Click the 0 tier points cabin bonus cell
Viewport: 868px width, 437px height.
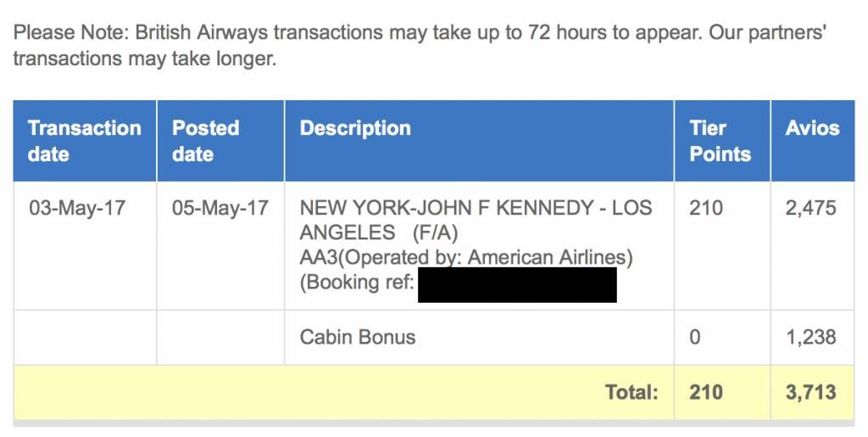click(x=695, y=338)
